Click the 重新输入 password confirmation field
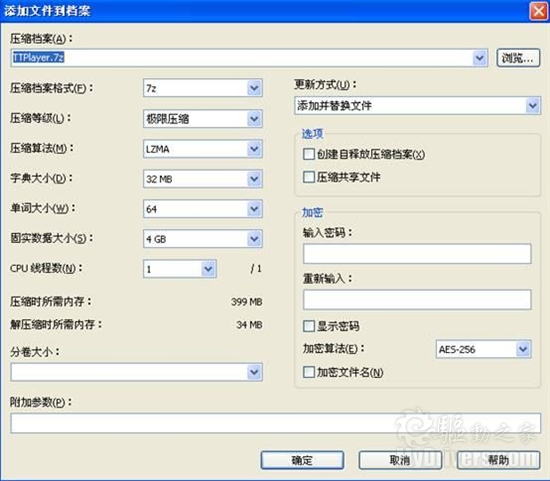Viewport: 550px width, 481px height. click(x=417, y=300)
